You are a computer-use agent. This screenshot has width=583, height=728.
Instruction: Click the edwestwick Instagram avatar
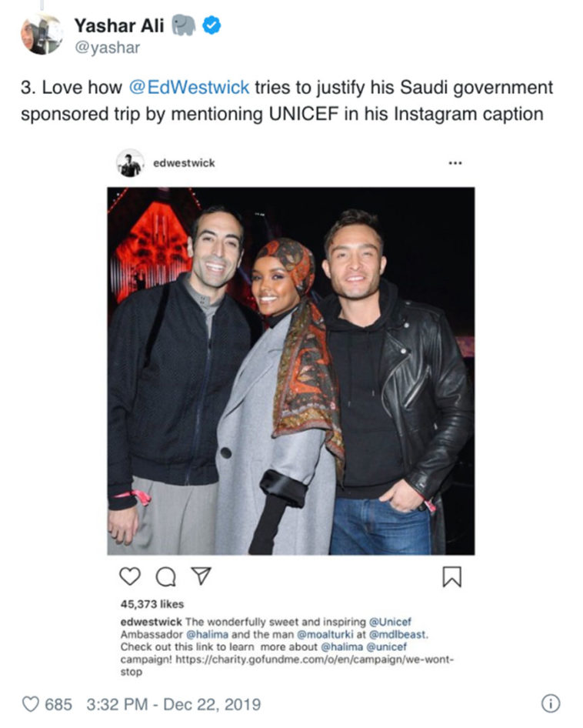[131, 163]
